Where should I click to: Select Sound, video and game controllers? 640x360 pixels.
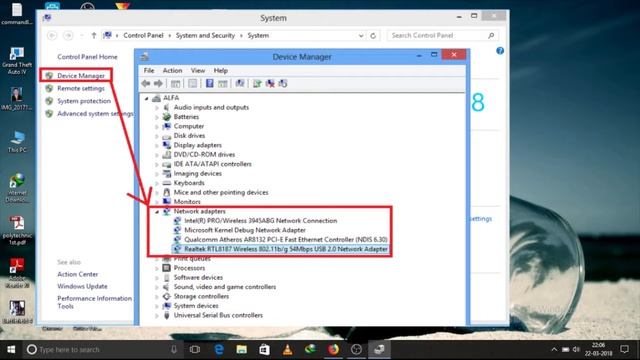pyautogui.click(x=224, y=287)
